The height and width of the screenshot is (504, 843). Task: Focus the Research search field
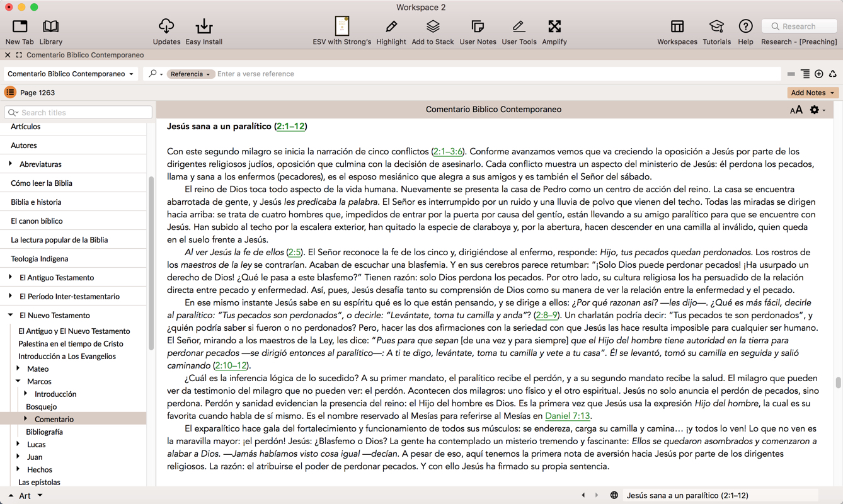[799, 26]
